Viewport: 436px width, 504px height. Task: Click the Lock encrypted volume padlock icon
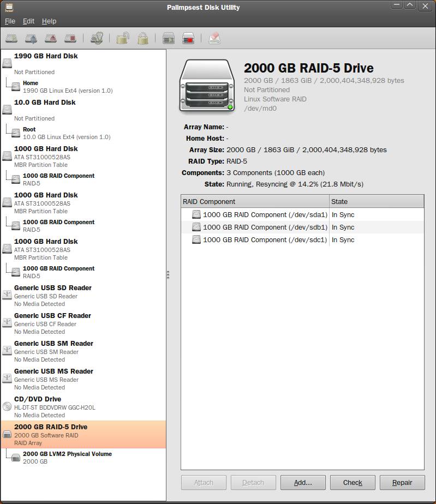143,38
